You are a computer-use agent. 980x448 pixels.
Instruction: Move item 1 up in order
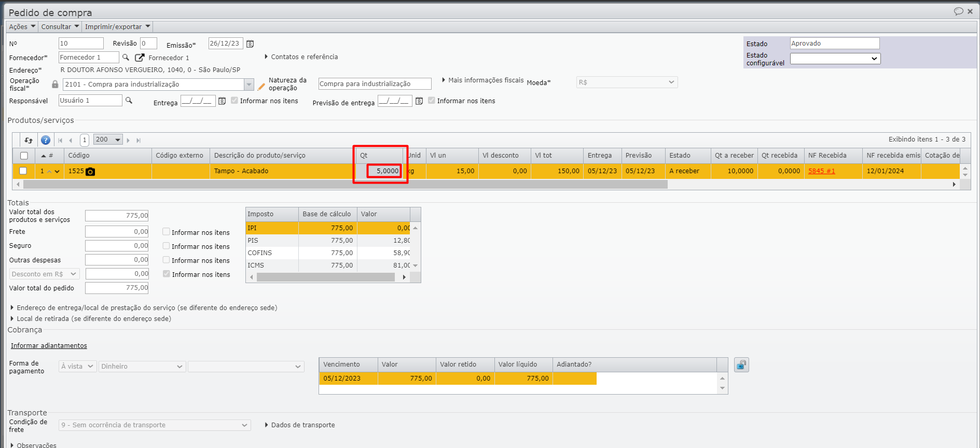(x=50, y=172)
